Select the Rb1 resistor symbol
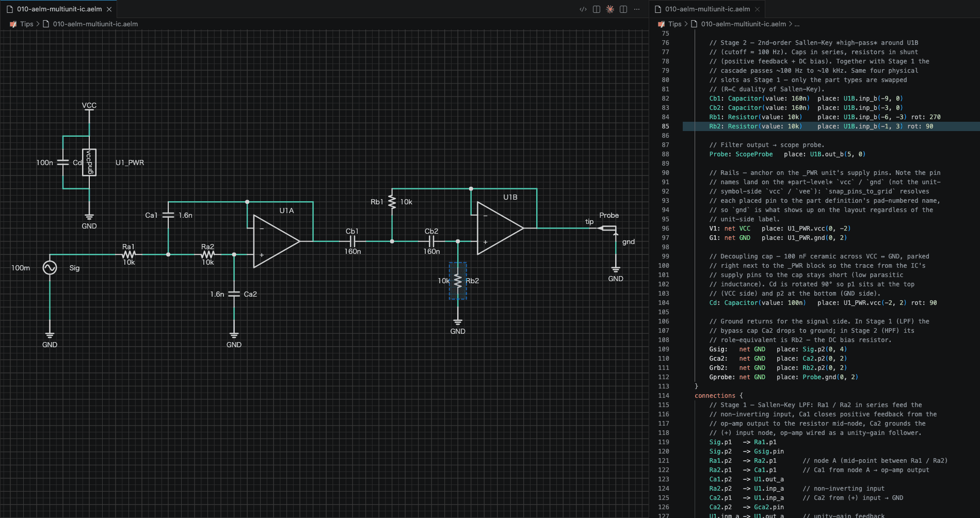The height and width of the screenshot is (518, 980). coord(392,202)
